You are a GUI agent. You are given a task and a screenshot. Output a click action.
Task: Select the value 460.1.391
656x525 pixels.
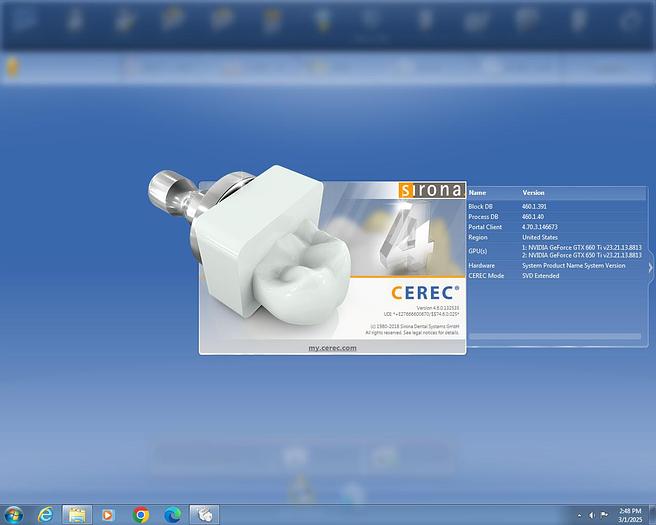click(x=534, y=207)
